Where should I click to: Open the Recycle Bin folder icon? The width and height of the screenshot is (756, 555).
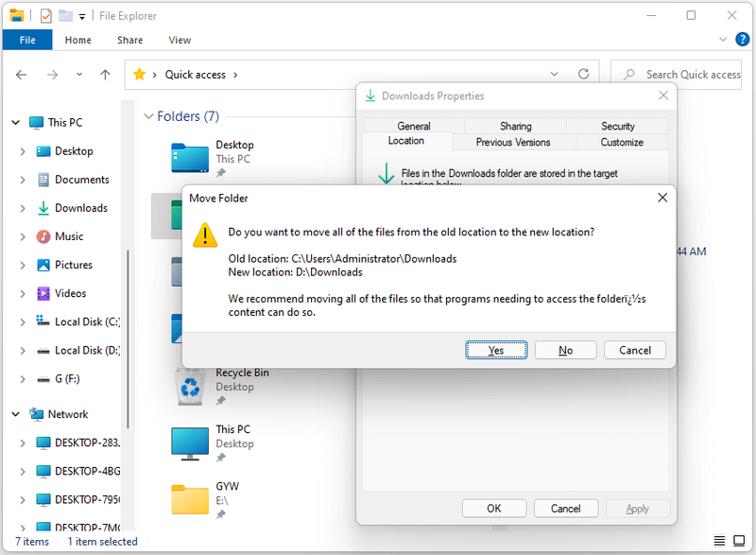pos(190,387)
